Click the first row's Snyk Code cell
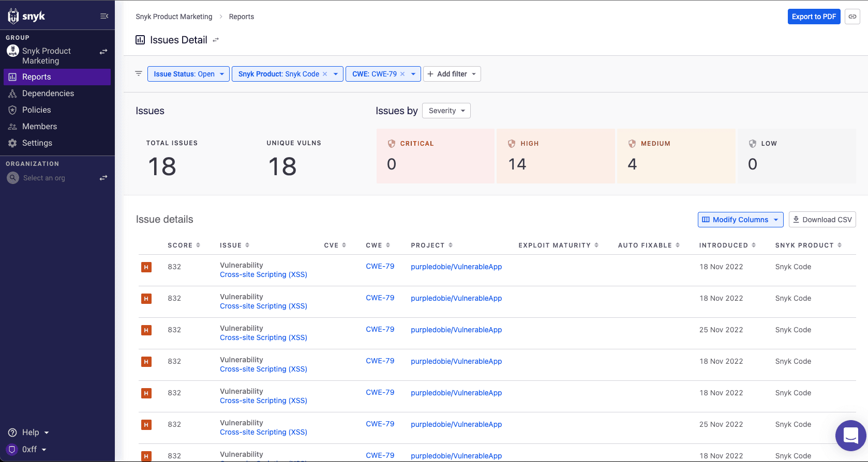The image size is (868, 462). coord(793,267)
